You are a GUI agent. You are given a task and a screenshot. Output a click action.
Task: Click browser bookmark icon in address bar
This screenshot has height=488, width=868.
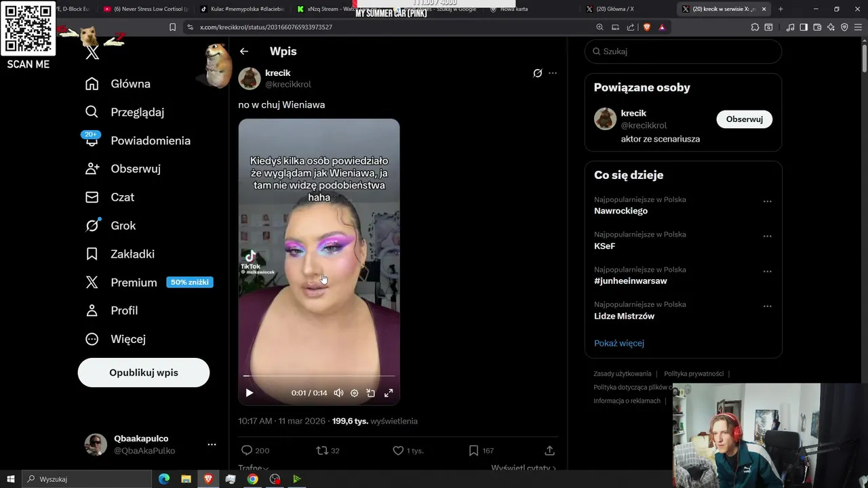pyautogui.click(x=173, y=27)
